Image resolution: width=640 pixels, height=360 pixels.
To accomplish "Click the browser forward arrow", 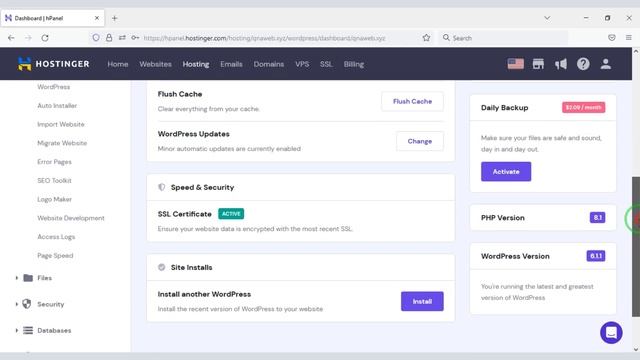I will pos(28,38).
